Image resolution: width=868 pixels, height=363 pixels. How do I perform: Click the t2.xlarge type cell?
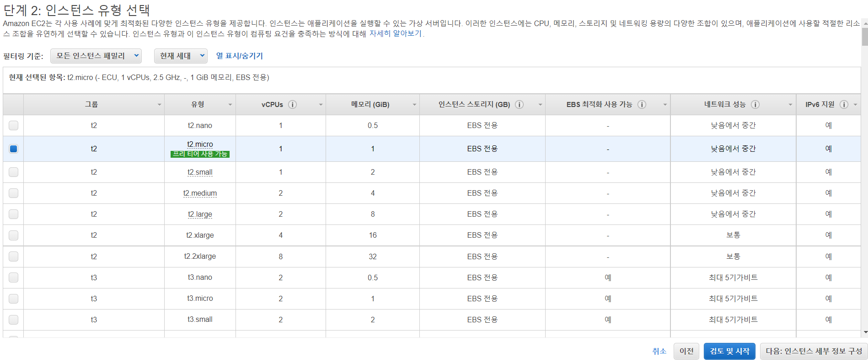pos(200,235)
